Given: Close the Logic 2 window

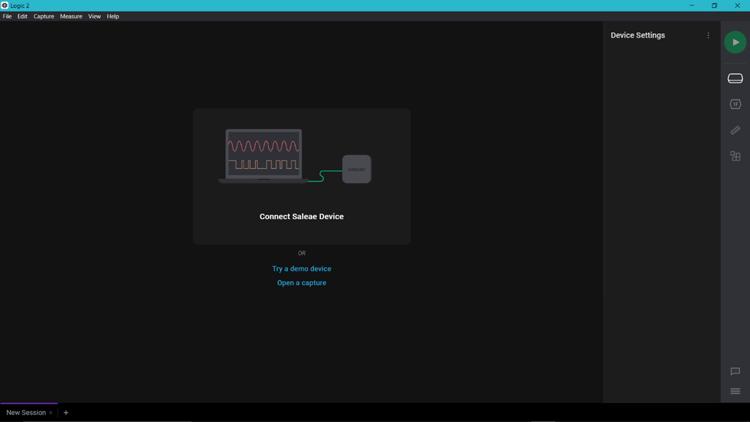Looking at the screenshot, I should 737,5.
